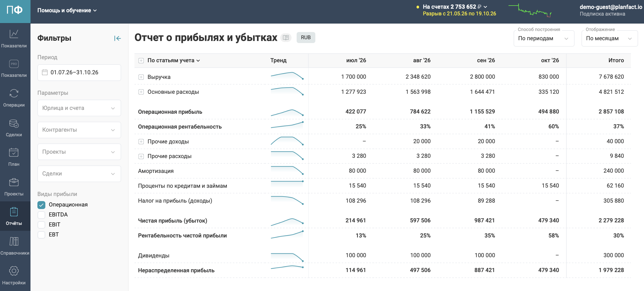Click the Итого column header

coord(616,60)
